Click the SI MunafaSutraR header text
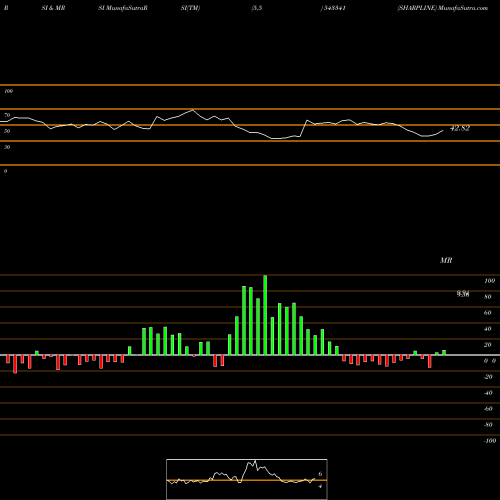 click(x=123, y=8)
